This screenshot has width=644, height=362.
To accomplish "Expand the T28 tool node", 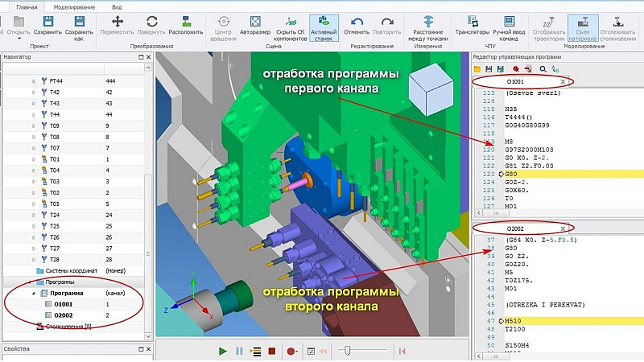I will click(33, 259).
